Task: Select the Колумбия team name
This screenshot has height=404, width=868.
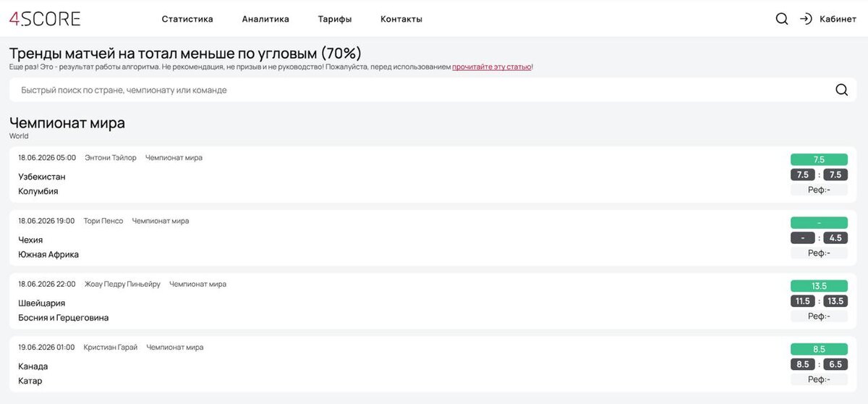Action: [38, 191]
